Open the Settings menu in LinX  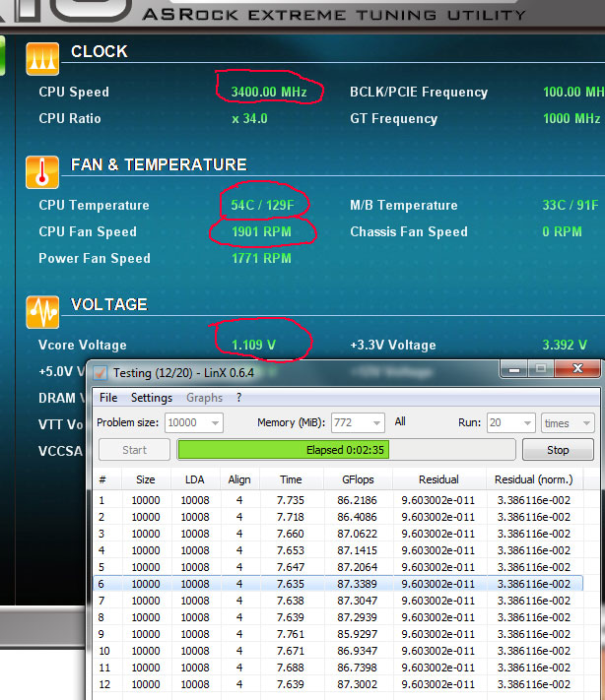(x=152, y=398)
